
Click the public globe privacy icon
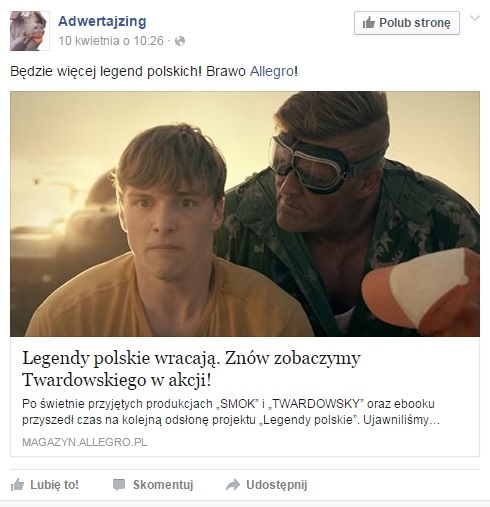[180, 41]
